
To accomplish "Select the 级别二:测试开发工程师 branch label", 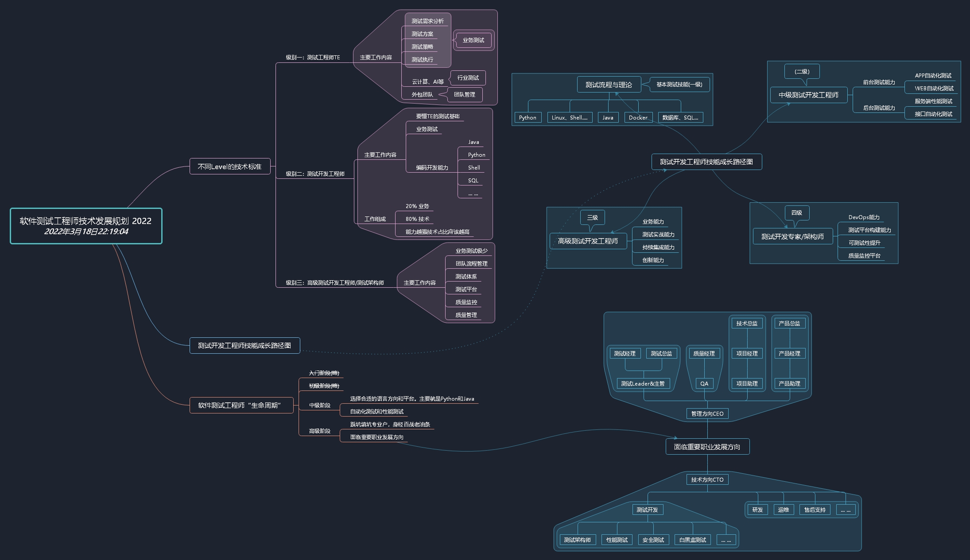I will pos(315,174).
